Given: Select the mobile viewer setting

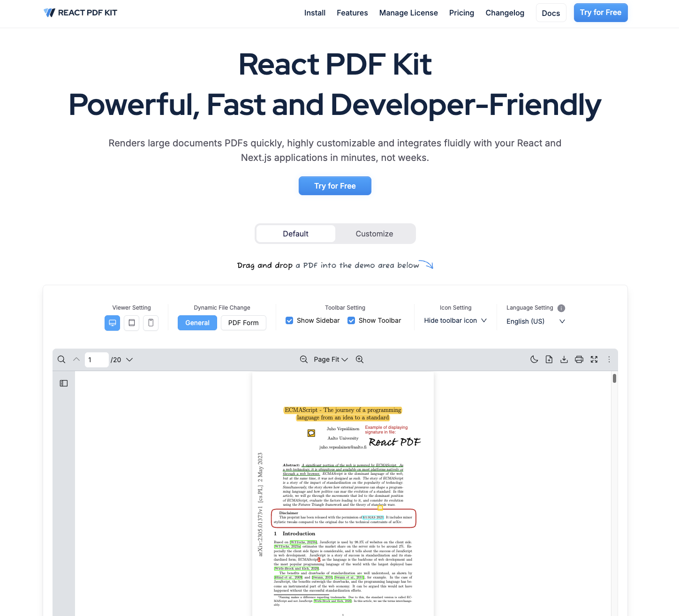Looking at the screenshot, I should (151, 323).
